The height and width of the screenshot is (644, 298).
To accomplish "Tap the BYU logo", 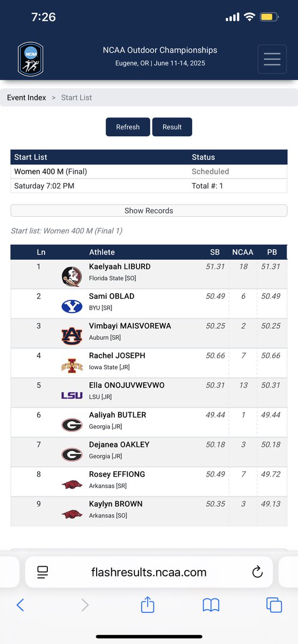I will (72, 306).
